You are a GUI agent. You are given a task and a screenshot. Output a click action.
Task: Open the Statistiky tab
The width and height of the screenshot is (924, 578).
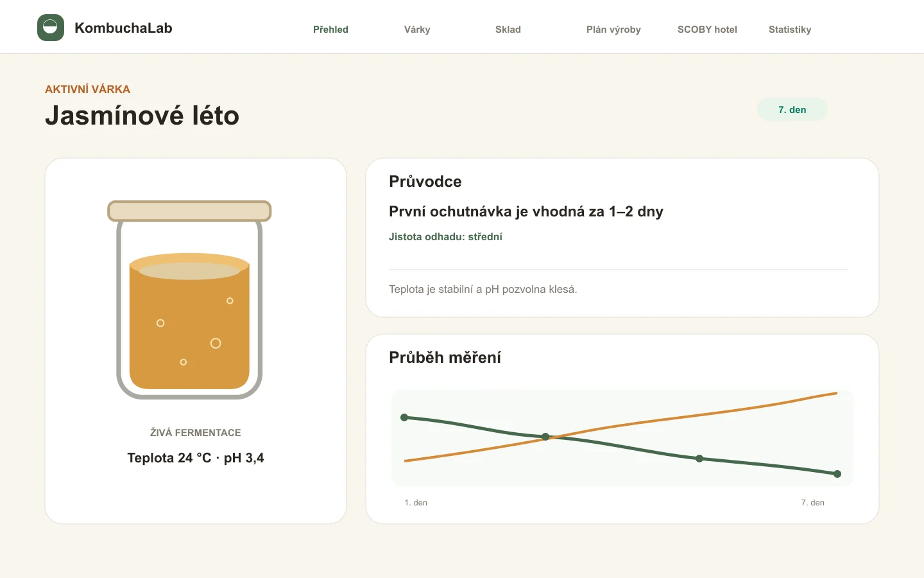[790, 30]
